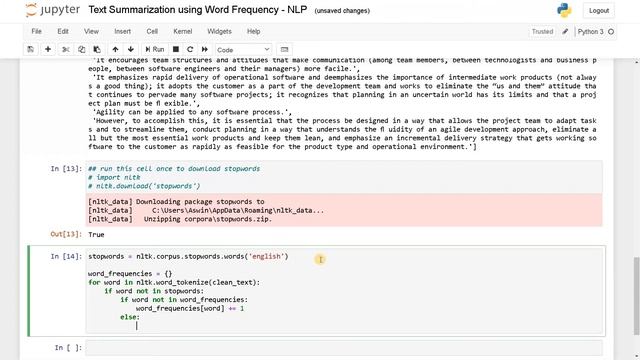Viewport: 640px width, 360px height.
Task: Click the line word_frequencies = {}
Action: click(130, 274)
